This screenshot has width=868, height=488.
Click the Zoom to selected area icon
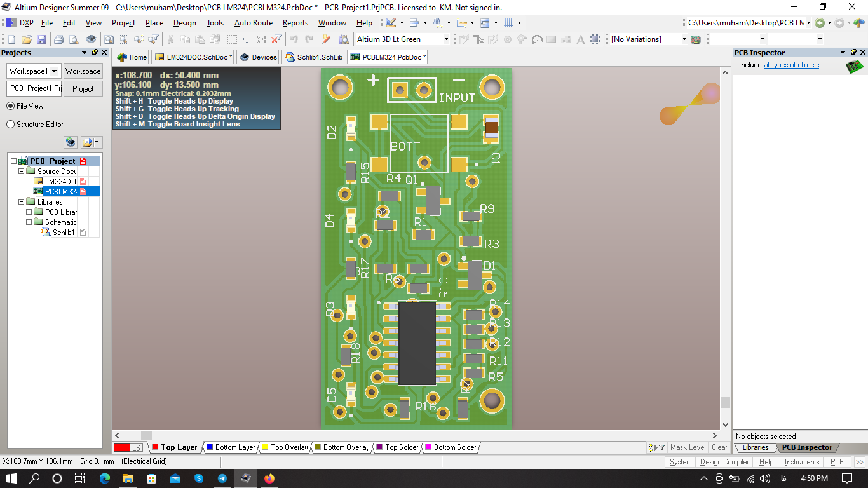click(x=124, y=39)
